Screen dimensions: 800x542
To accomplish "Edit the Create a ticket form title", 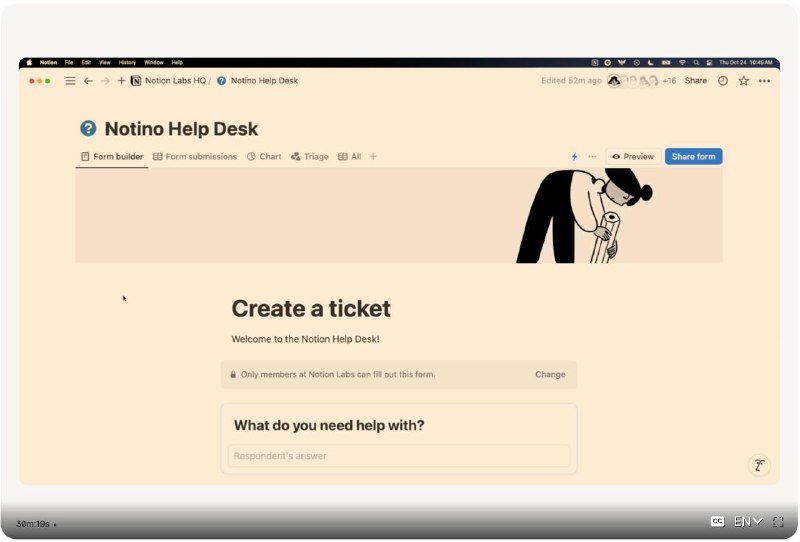I will [x=311, y=308].
